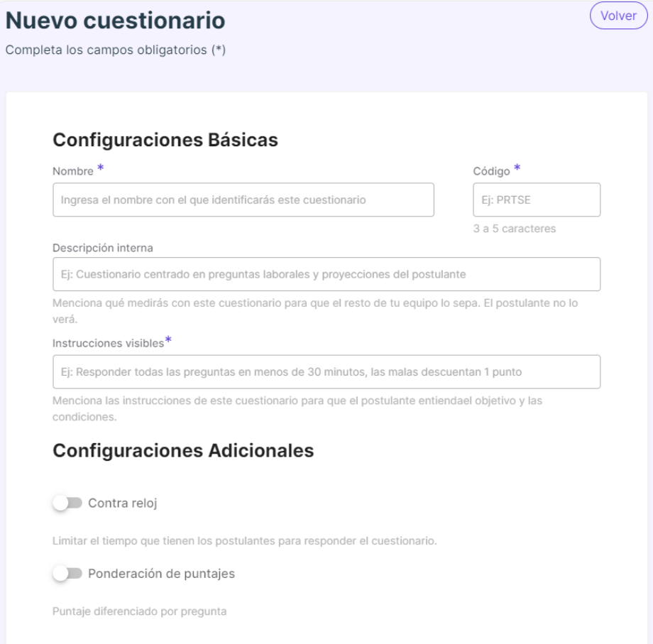This screenshot has height=644, width=653.
Task: Click the Configuraciones Adicionales heading
Action: 183,451
